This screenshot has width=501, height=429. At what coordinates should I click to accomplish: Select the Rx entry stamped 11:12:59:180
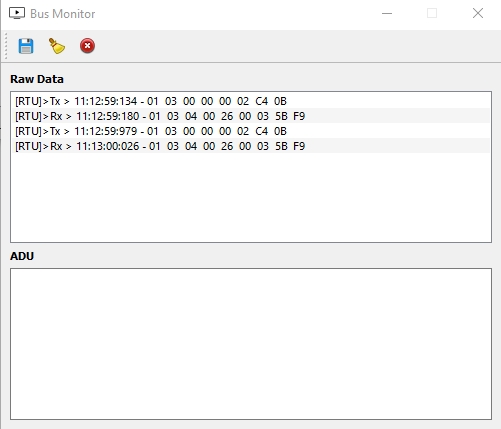click(251, 116)
